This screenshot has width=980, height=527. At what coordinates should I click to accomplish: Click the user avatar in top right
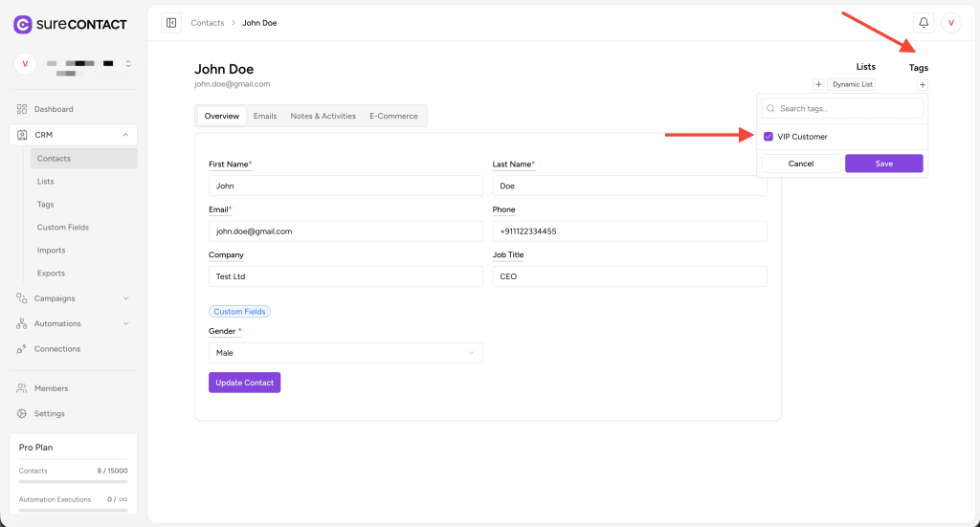click(950, 23)
